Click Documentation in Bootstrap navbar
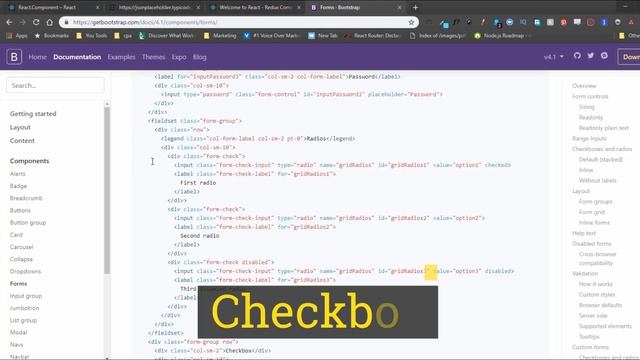This screenshot has width=640, height=360. tap(77, 57)
